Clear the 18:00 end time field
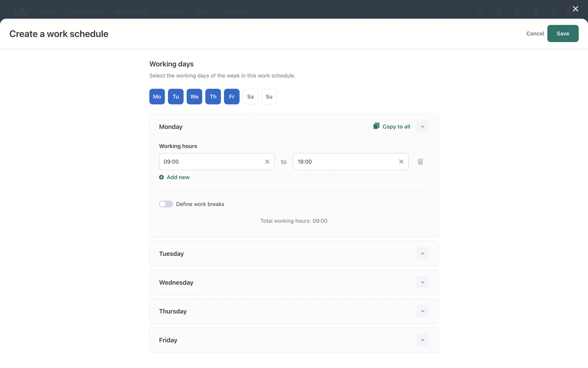Image resolution: width=588 pixels, height=368 pixels. [401, 162]
